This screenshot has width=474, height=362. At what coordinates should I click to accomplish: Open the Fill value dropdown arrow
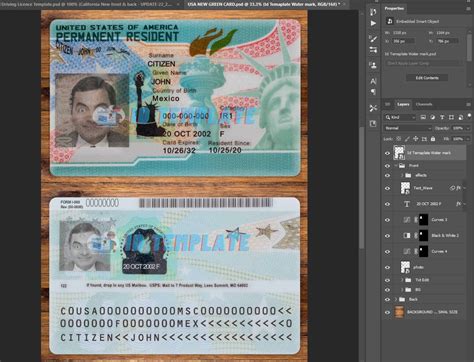coord(468,139)
